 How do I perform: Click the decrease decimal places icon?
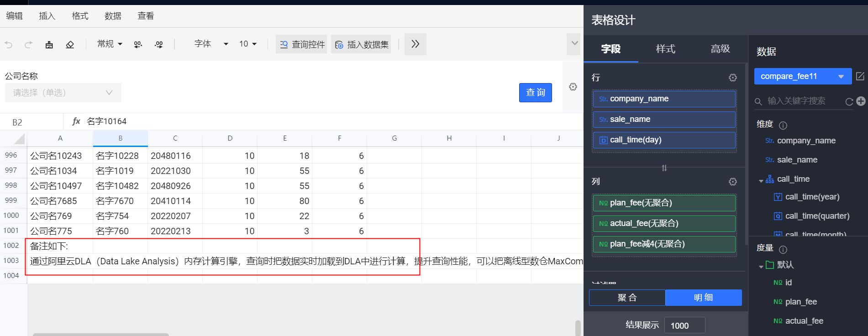[x=138, y=44]
